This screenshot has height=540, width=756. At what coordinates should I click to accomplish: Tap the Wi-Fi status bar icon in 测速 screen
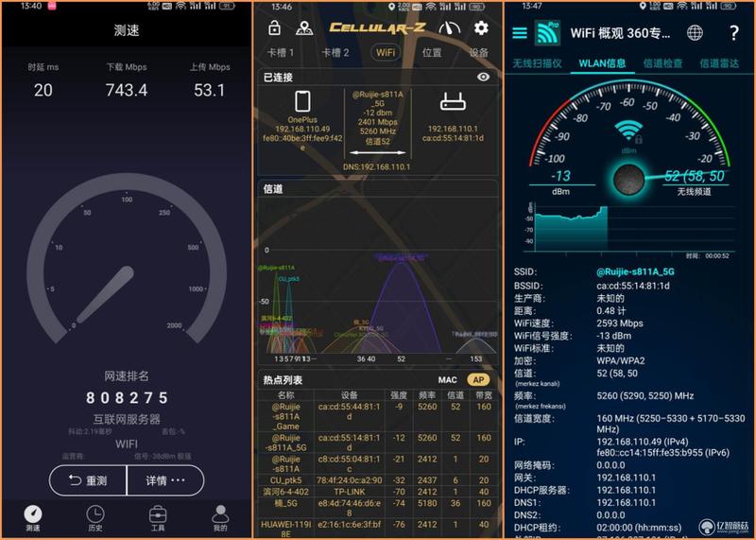180,6
